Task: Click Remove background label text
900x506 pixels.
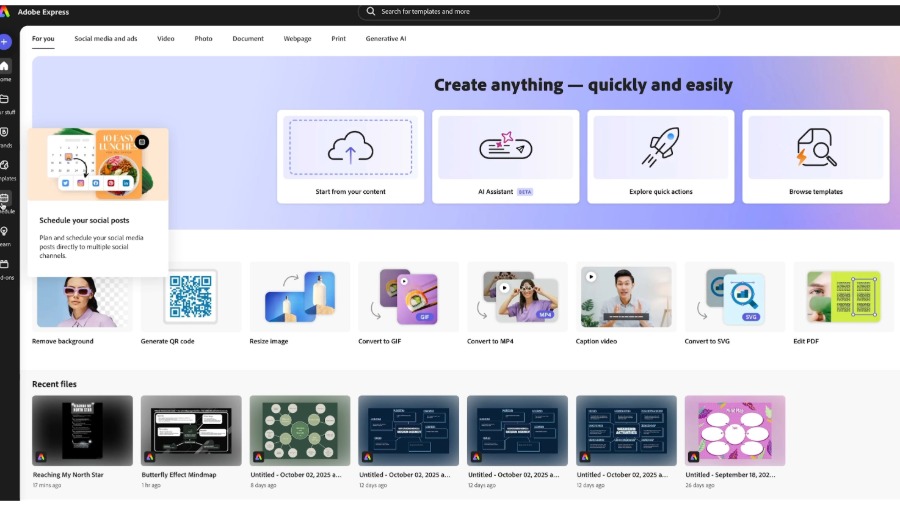Action: pyautogui.click(x=63, y=341)
